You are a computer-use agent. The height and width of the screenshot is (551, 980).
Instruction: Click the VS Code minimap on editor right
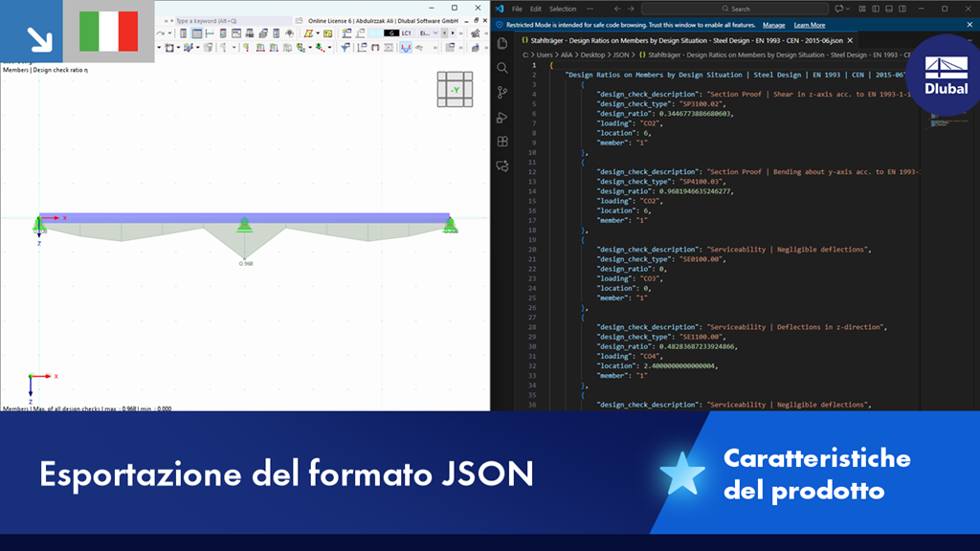(x=946, y=121)
